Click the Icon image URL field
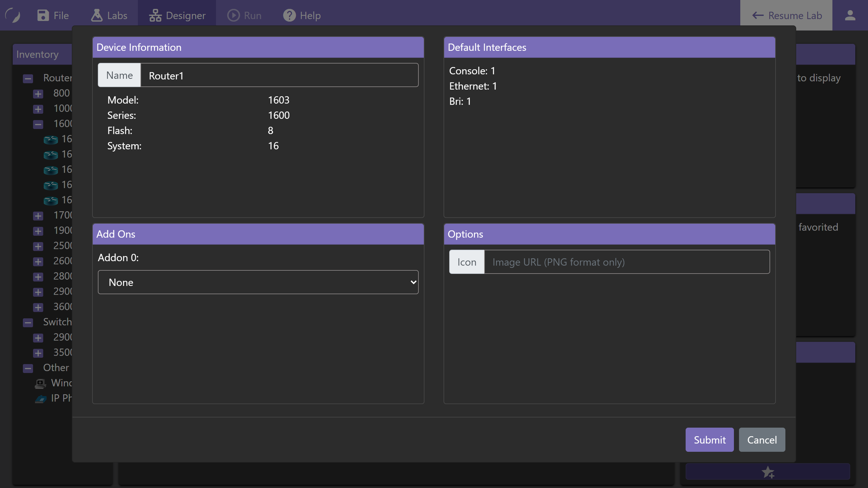 click(626, 262)
